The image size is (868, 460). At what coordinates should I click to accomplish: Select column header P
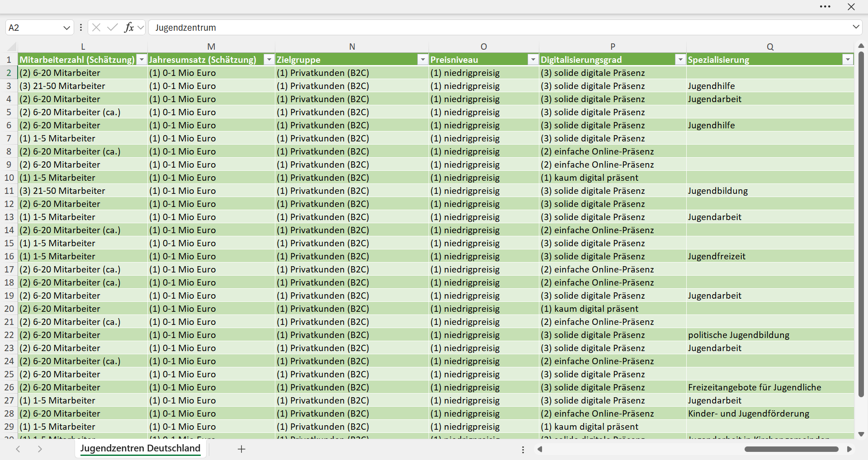click(613, 47)
